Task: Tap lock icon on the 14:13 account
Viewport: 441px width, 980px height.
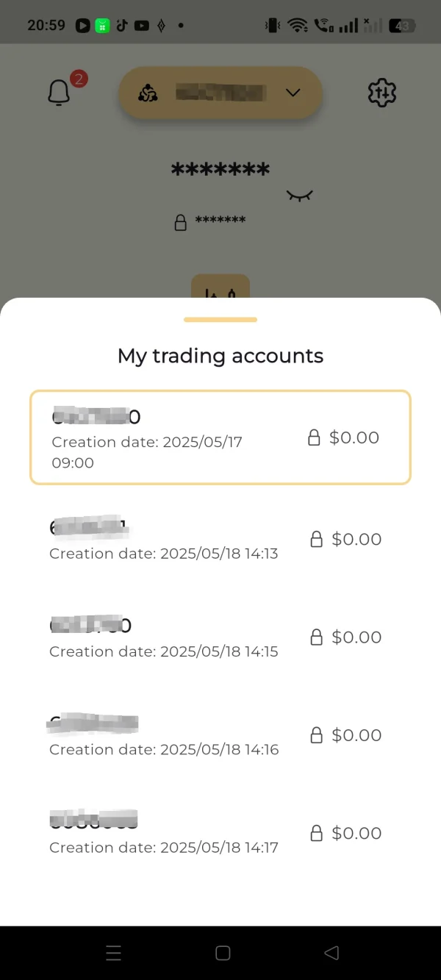Action: coord(317,540)
